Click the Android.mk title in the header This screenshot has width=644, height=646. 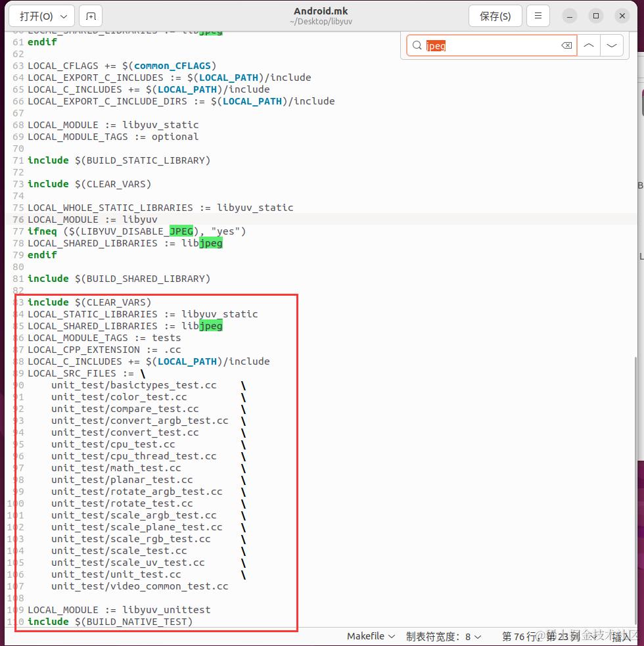tap(321, 11)
